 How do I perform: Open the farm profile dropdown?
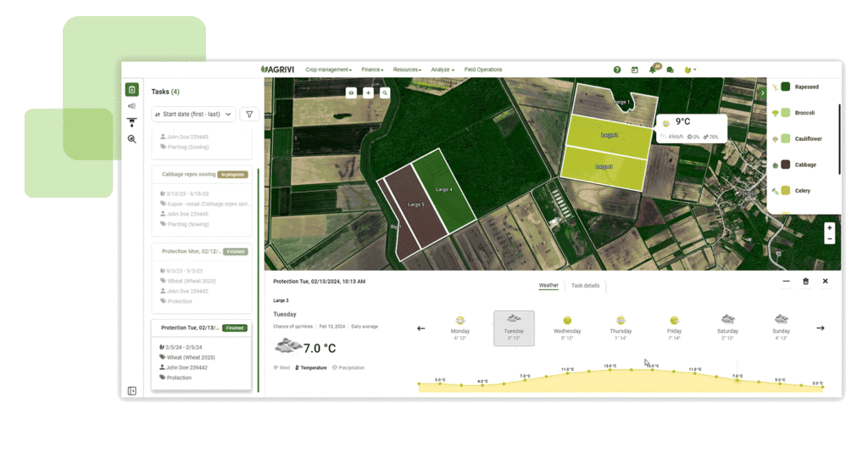point(690,70)
